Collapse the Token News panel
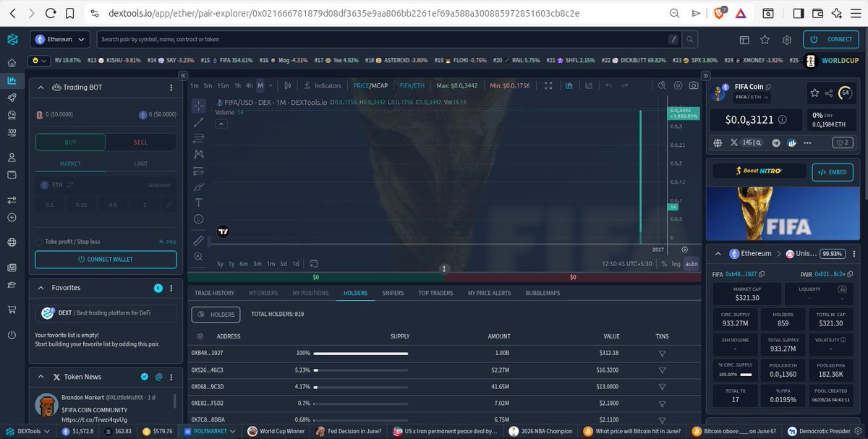 click(x=41, y=377)
